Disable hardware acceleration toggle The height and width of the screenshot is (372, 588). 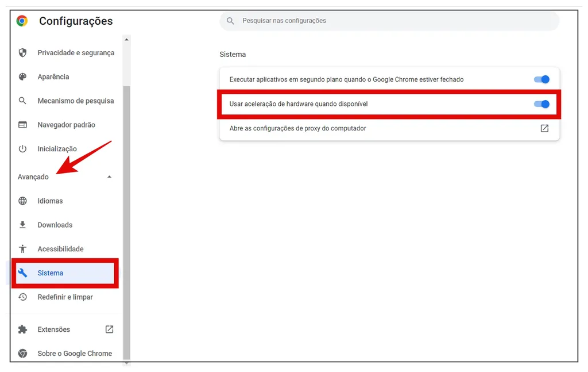coord(541,104)
